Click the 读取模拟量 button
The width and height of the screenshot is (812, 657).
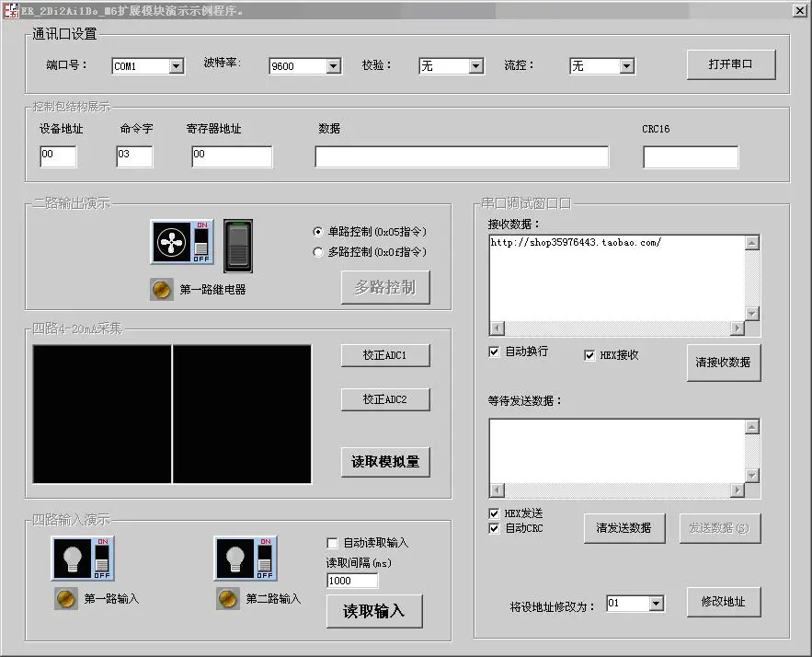385,462
